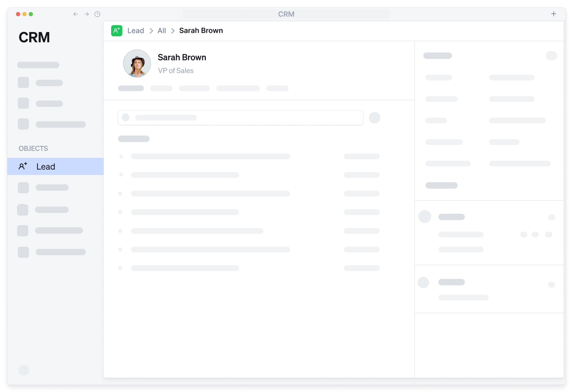Image resolution: width=573 pixels, height=392 pixels.
Task: Click Sarah Brown in the breadcrumb
Action: pos(201,31)
